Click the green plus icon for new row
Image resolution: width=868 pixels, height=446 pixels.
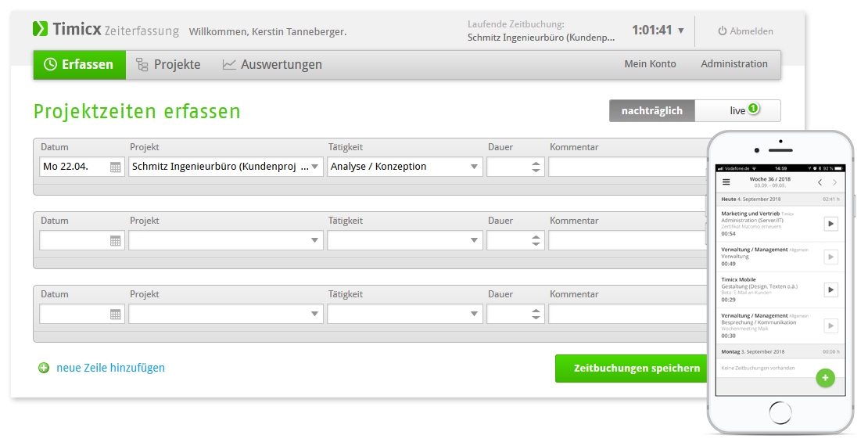click(44, 368)
